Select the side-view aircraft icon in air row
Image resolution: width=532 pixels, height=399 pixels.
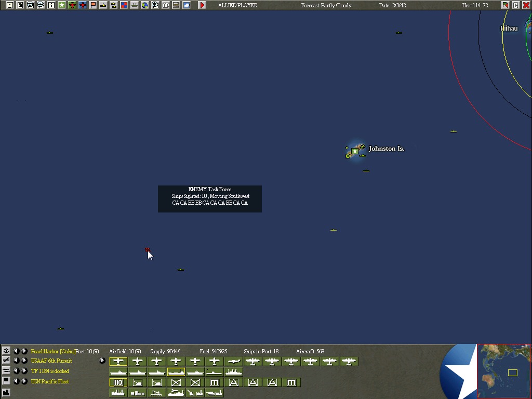click(x=233, y=362)
